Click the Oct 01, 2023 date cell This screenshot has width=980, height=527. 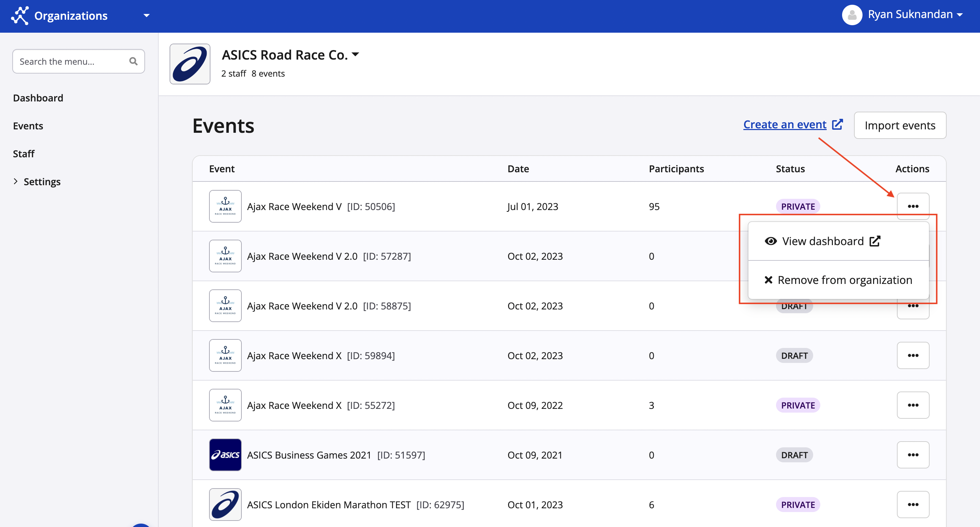pos(535,505)
